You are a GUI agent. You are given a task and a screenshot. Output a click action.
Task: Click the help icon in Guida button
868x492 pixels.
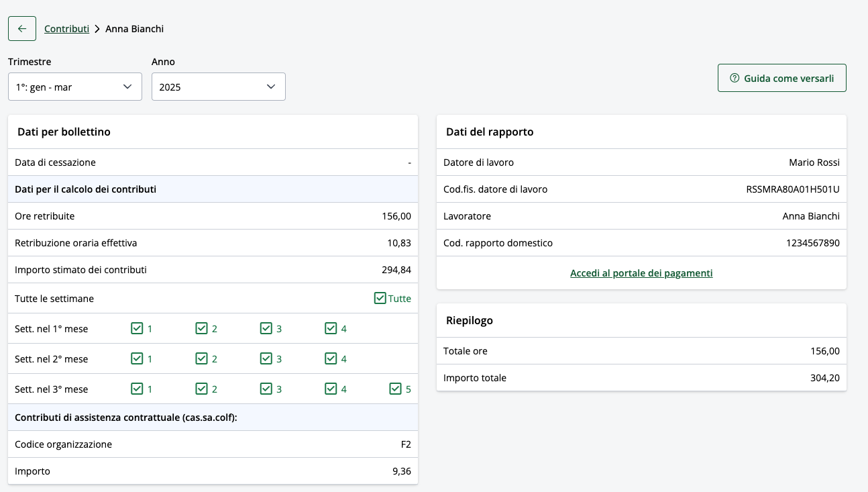tap(735, 78)
